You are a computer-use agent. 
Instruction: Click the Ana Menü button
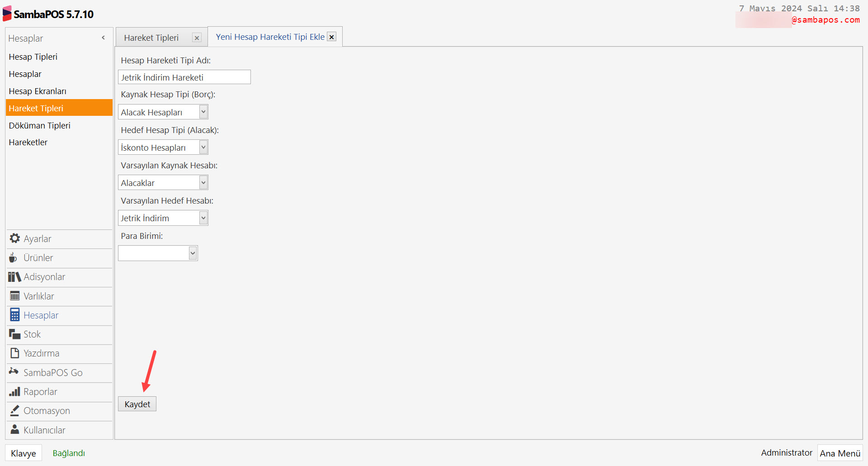[840, 453]
